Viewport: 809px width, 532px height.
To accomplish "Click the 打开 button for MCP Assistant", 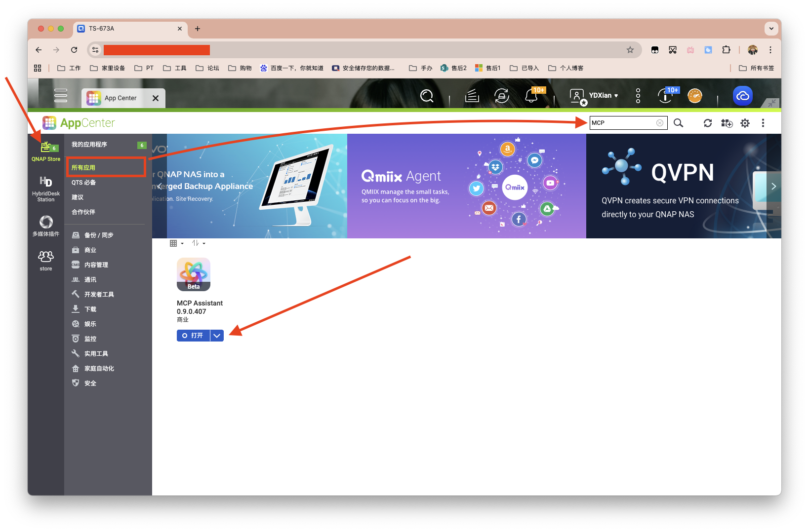I will click(193, 336).
